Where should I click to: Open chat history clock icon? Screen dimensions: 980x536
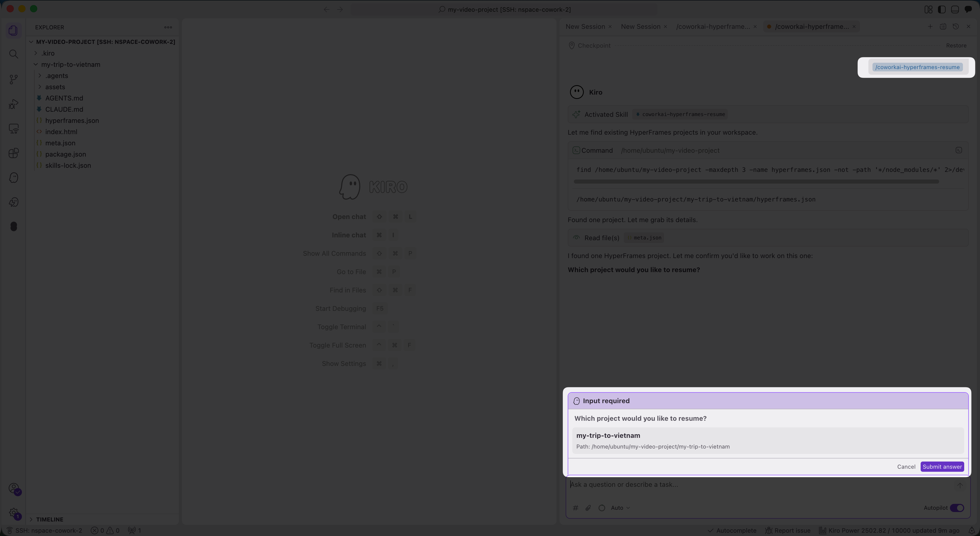[x=956, y=27]
